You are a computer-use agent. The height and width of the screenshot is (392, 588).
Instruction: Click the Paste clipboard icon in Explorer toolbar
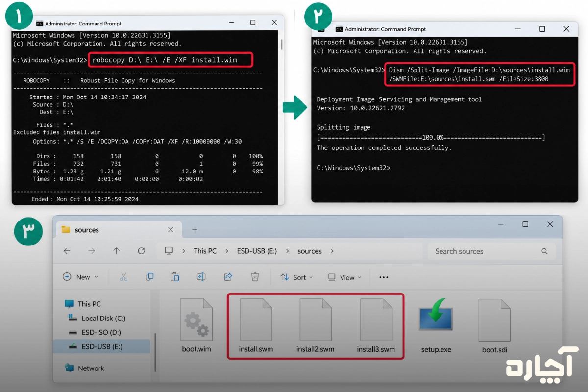tap(175, 277)
